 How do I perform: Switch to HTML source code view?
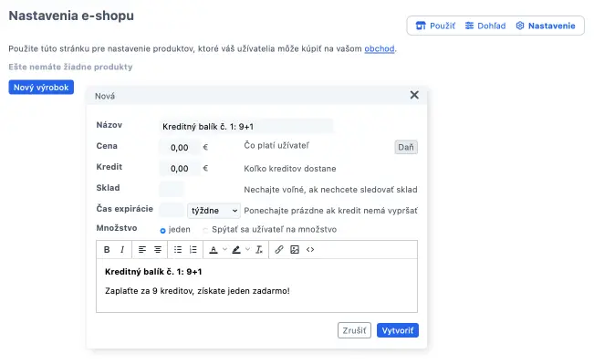click(x=310, y=250)
